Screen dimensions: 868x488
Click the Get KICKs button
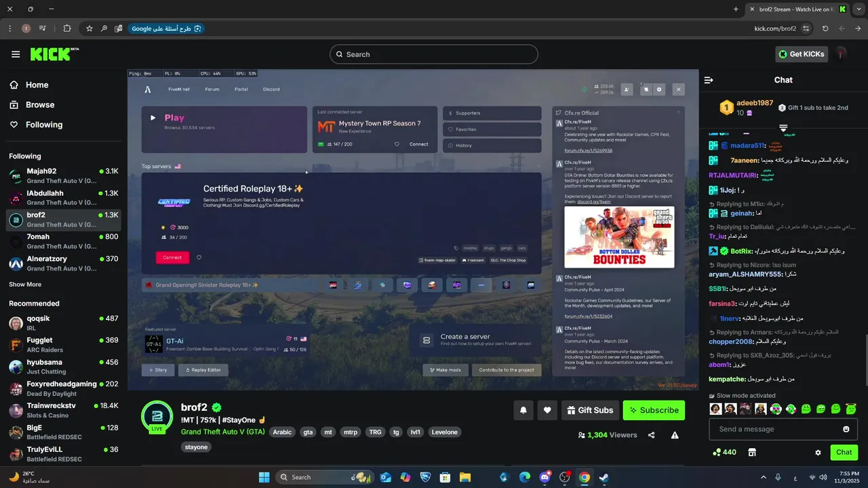802,54
